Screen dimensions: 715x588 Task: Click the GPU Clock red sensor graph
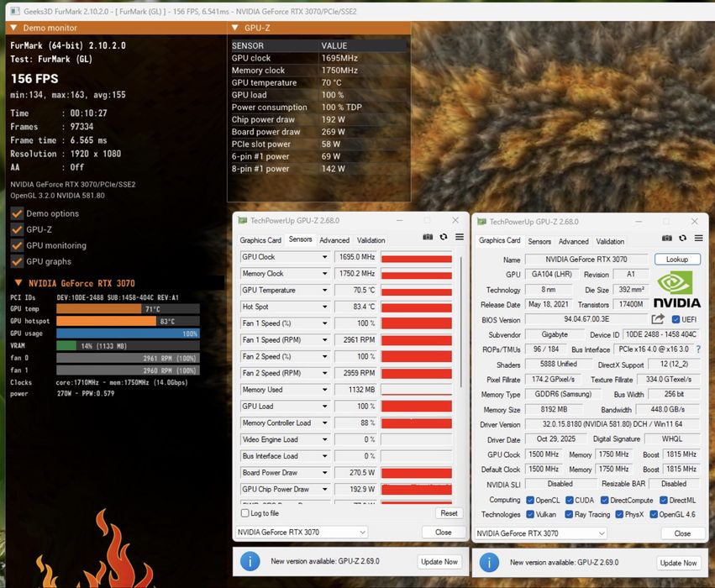tap(417, 259)
